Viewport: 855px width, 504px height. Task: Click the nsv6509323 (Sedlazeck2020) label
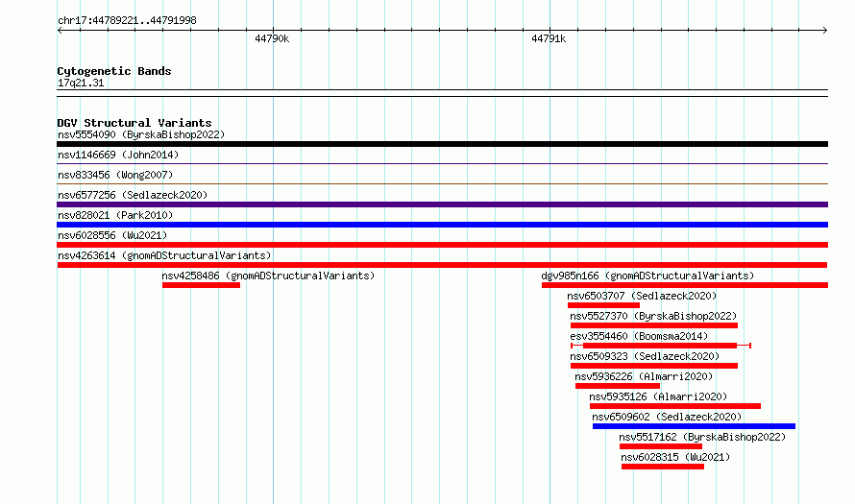pos(645,356)
